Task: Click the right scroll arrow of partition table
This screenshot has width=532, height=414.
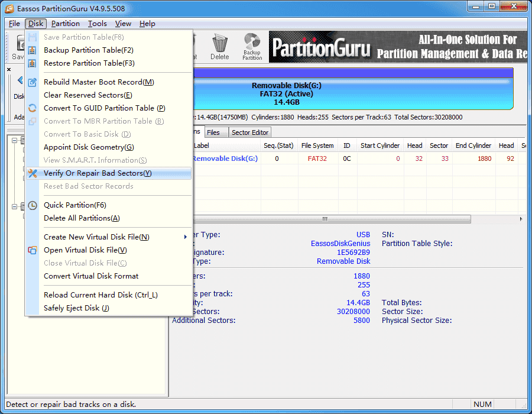Action: (x=521, y=219)
